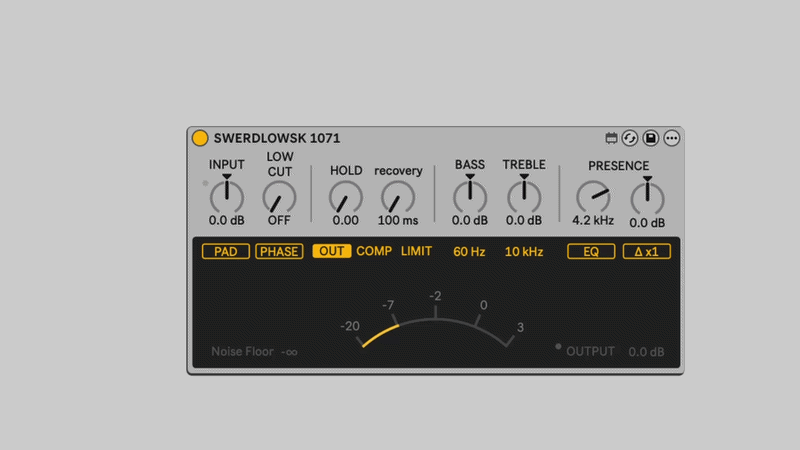800x450 pixels.
Task: Toggle the EQ button
Action: 591,251
